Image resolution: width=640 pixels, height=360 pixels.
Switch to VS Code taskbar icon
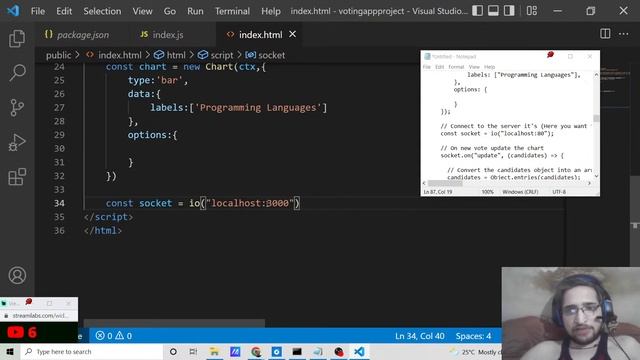click(x=359, y=351)
